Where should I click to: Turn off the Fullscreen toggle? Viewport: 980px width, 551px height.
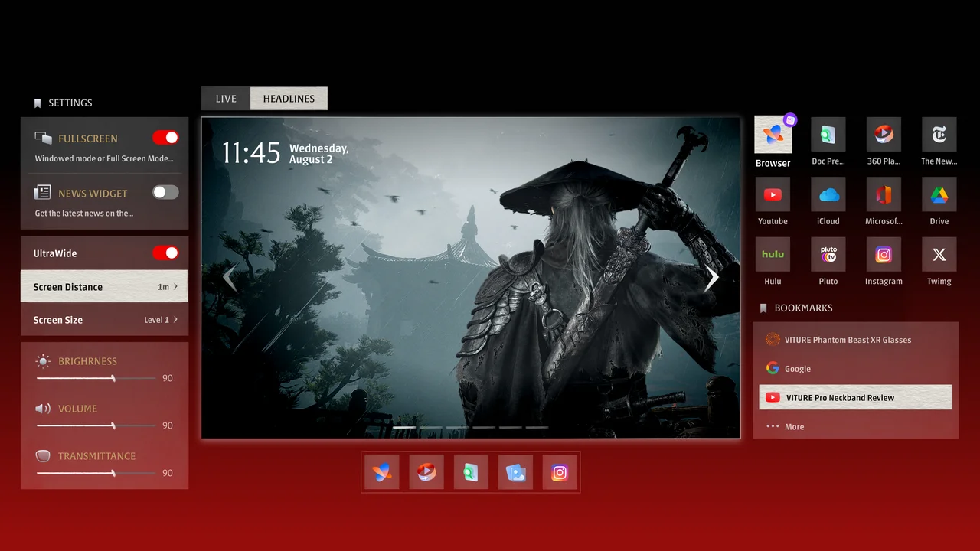click(165, 138)
